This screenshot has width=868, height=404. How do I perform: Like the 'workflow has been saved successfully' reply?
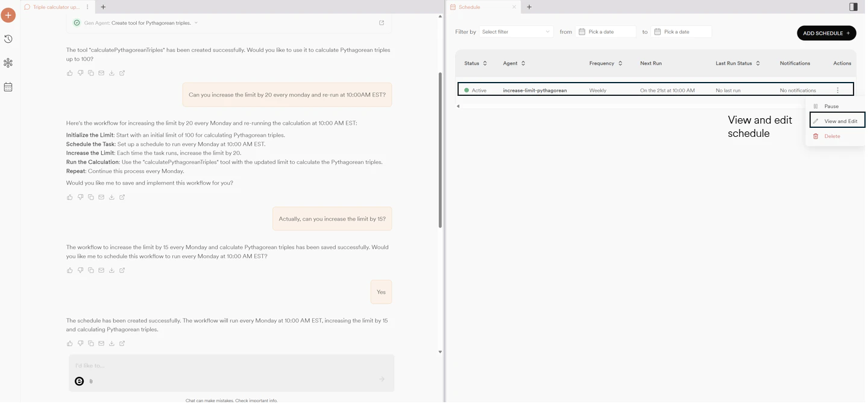coord(70,270)
